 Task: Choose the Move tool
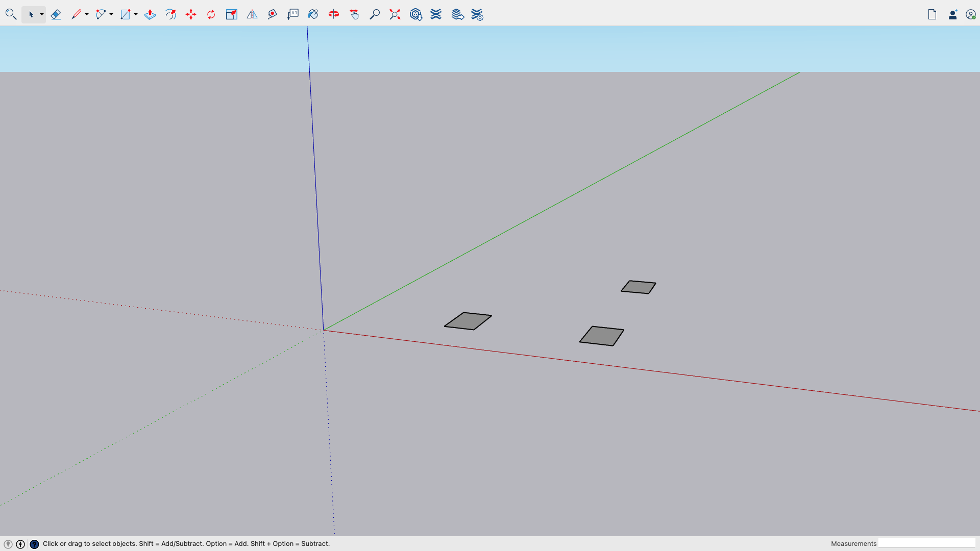191,14
